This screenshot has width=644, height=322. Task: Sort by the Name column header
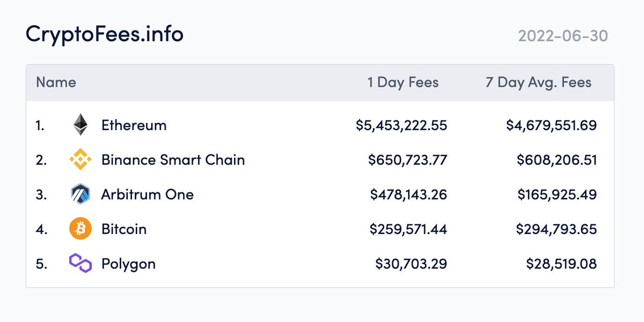pyautogui.click(x=56, y=83)
